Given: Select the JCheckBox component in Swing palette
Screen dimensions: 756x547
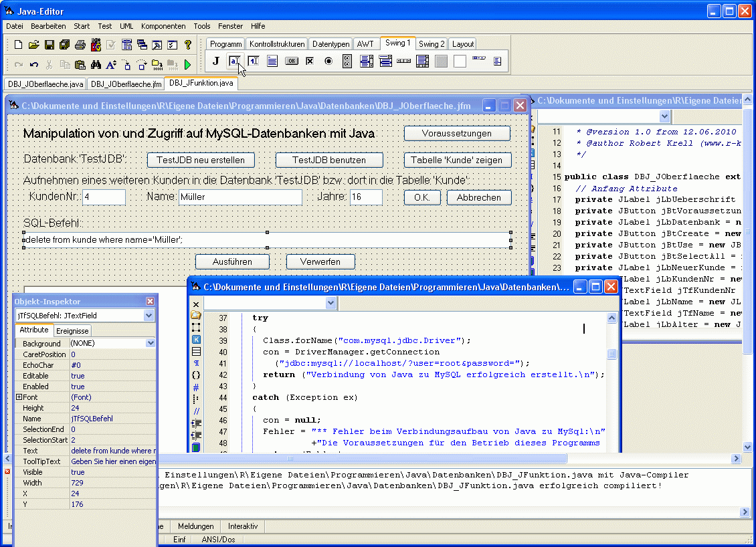Looking at the screenshot, I should coord(310,62).
